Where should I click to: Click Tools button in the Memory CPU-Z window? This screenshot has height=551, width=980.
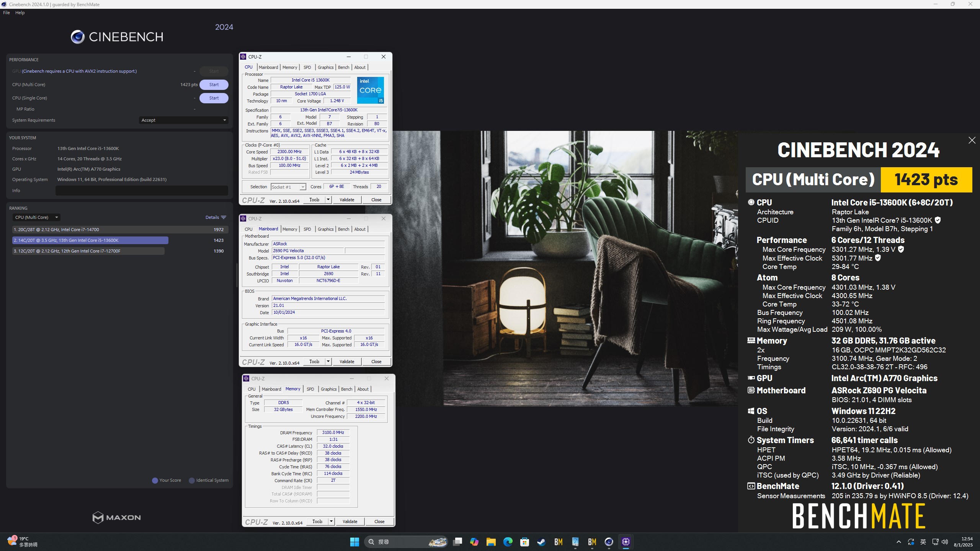coord(317,522)
